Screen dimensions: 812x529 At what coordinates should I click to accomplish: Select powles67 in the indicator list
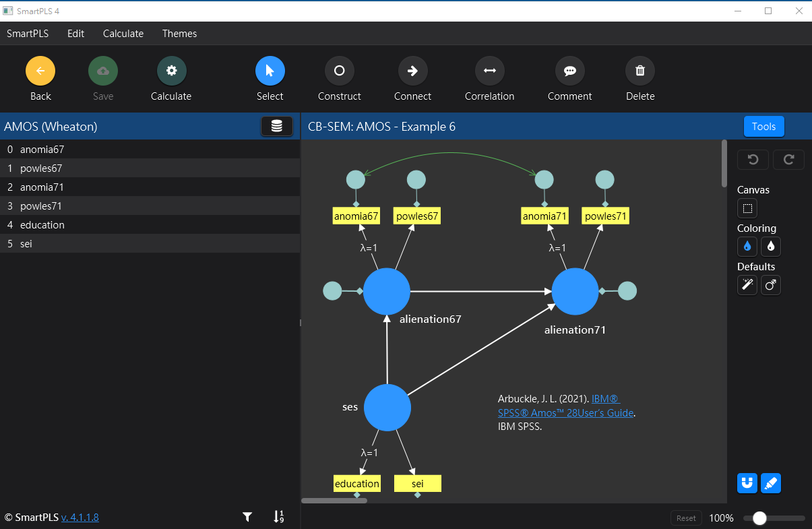pyautogui.click(x=150, y=168)
